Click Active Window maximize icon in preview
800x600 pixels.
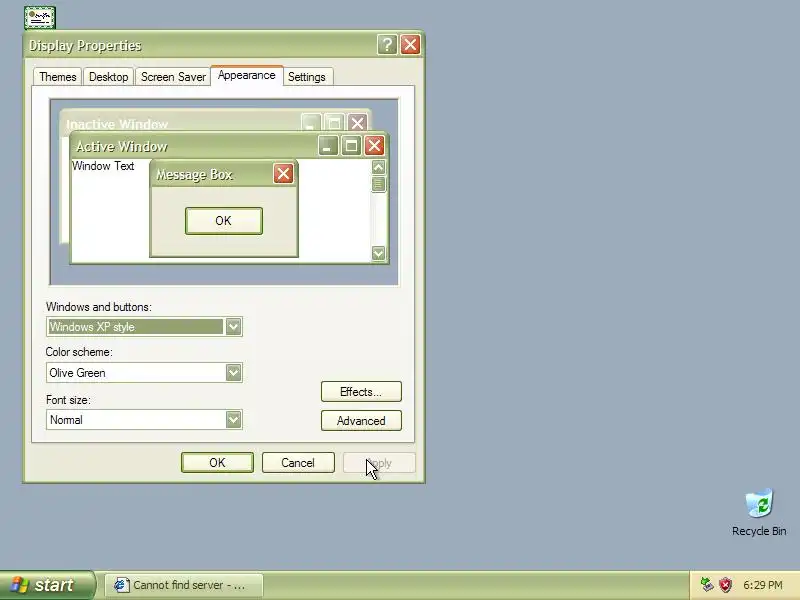click(351, 146)
